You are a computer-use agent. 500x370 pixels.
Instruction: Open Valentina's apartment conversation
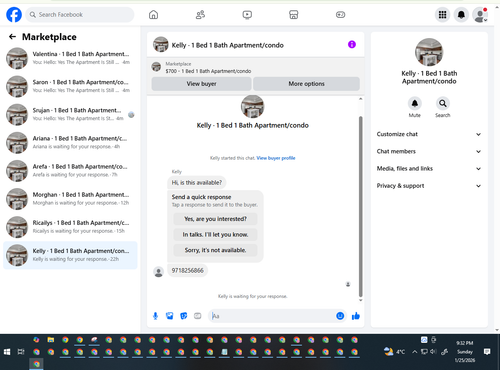click(70, 58)
